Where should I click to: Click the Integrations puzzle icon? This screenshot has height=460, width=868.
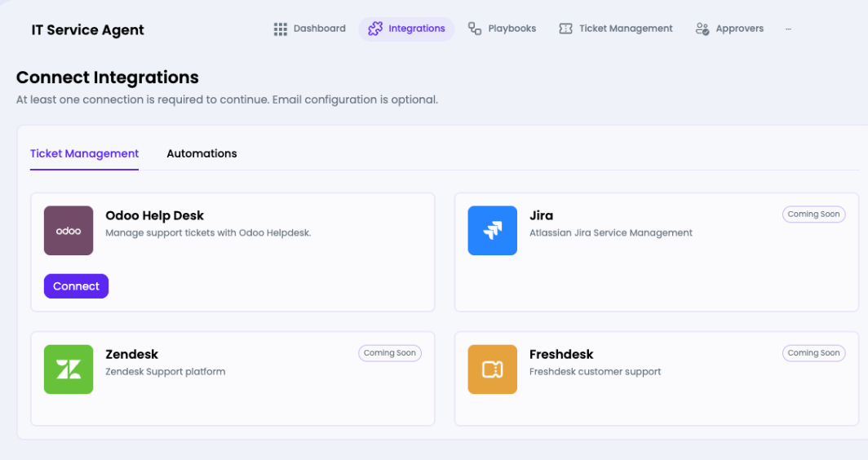tap(375, 29)
